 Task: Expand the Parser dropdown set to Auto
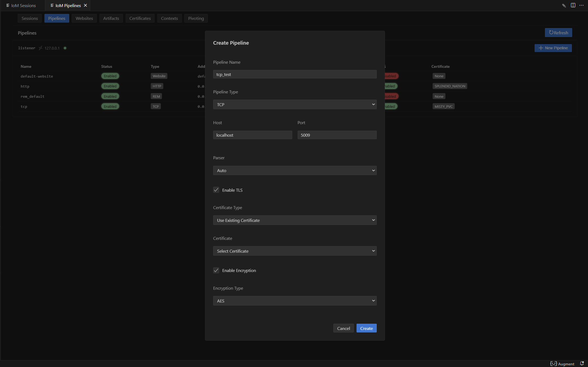click(x=295, y=170)
